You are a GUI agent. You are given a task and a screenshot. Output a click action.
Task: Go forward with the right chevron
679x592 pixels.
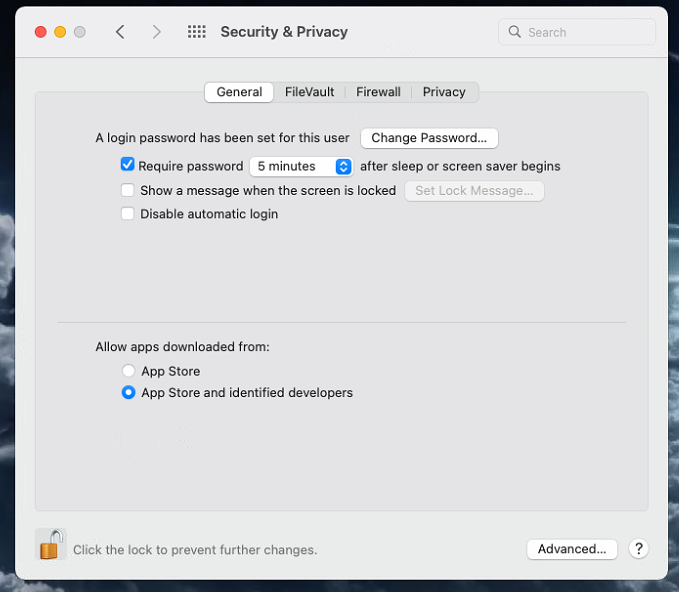pyautogui.click(x=156, y=32)
